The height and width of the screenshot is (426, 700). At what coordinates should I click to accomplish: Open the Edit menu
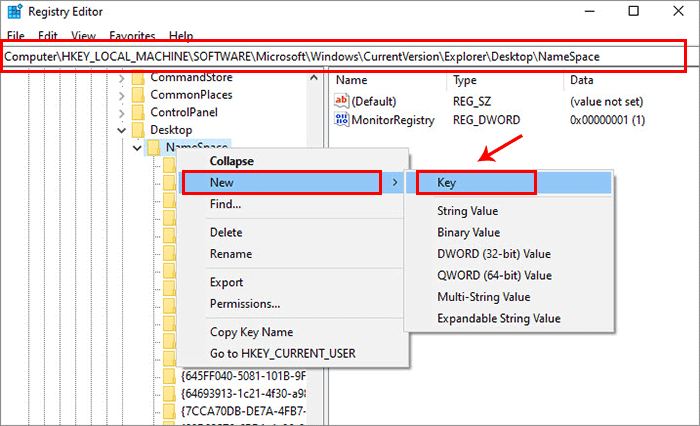48,35
